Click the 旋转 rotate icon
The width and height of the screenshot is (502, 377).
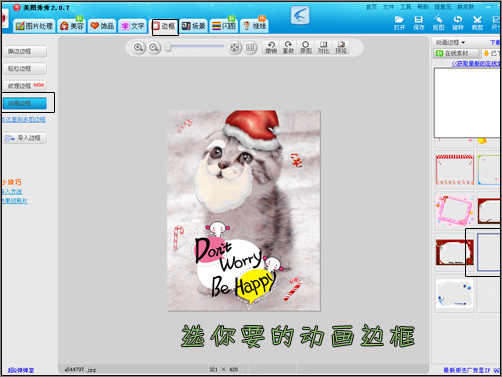click(458, 23)
